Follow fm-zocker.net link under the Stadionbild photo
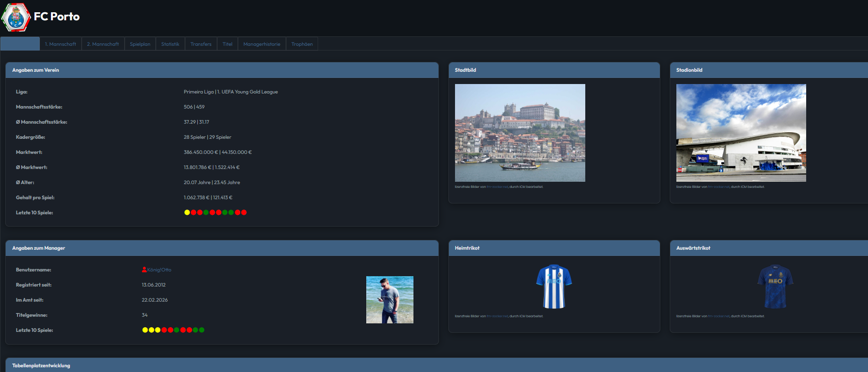The image size is (868, 372). (x=718, y=187)
